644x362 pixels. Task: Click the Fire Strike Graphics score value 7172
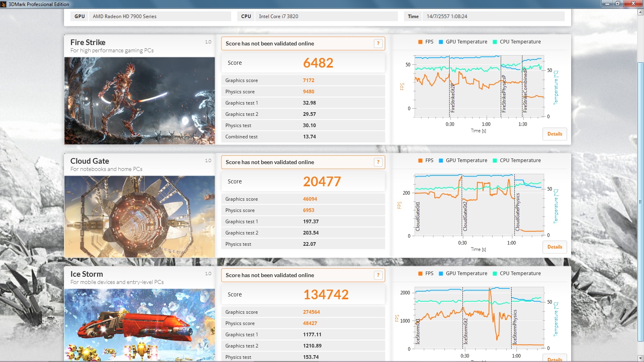point(309,80)
